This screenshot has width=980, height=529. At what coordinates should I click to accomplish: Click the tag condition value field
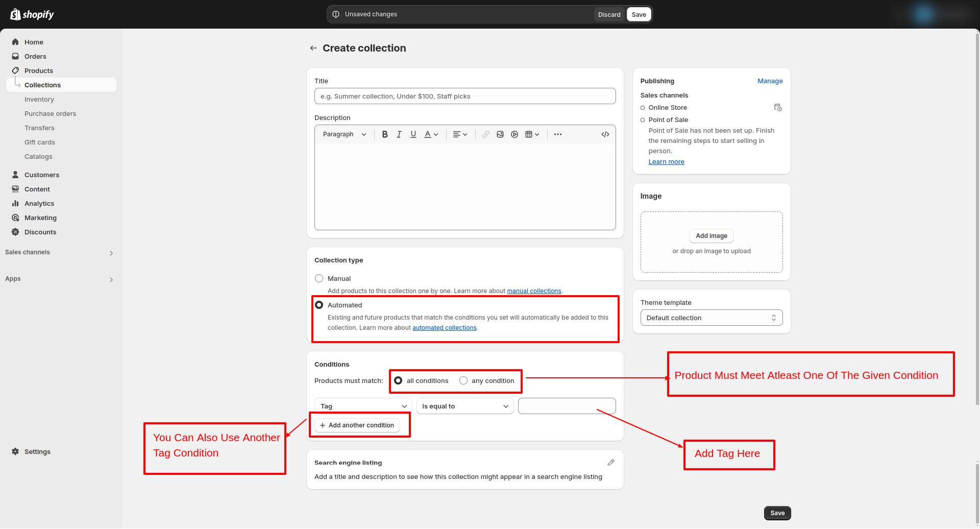567,406
